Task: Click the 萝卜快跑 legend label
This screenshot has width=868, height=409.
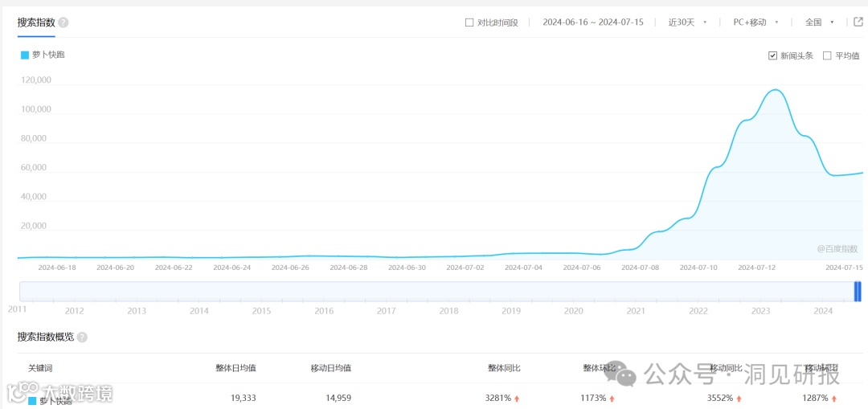Action: coord(48,55)
